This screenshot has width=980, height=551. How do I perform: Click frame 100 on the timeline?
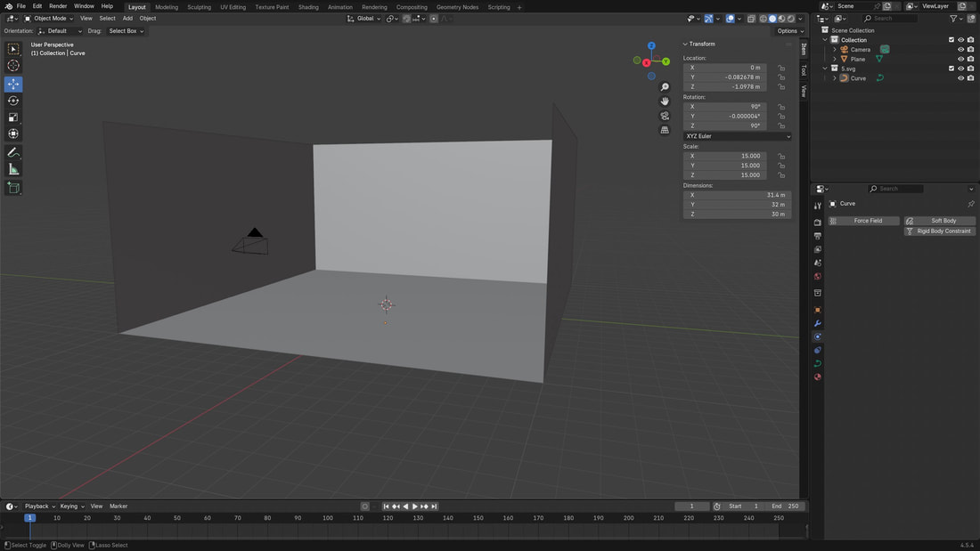click(x=328, y=518)
